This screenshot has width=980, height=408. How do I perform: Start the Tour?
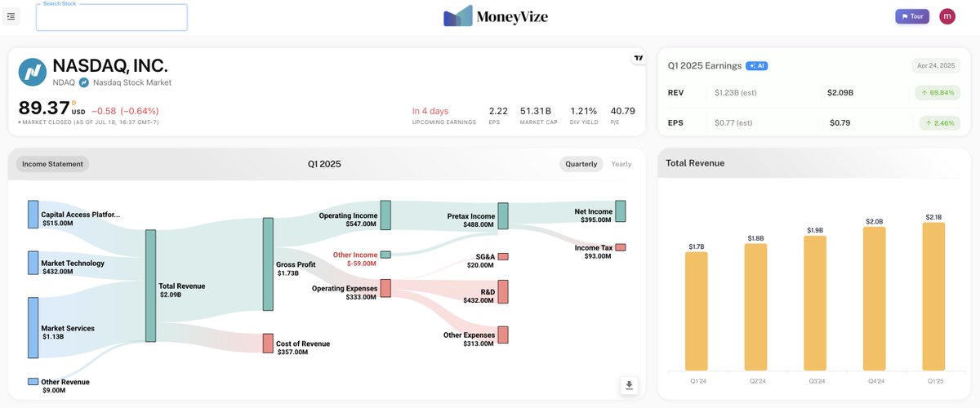tap(911, 16)
